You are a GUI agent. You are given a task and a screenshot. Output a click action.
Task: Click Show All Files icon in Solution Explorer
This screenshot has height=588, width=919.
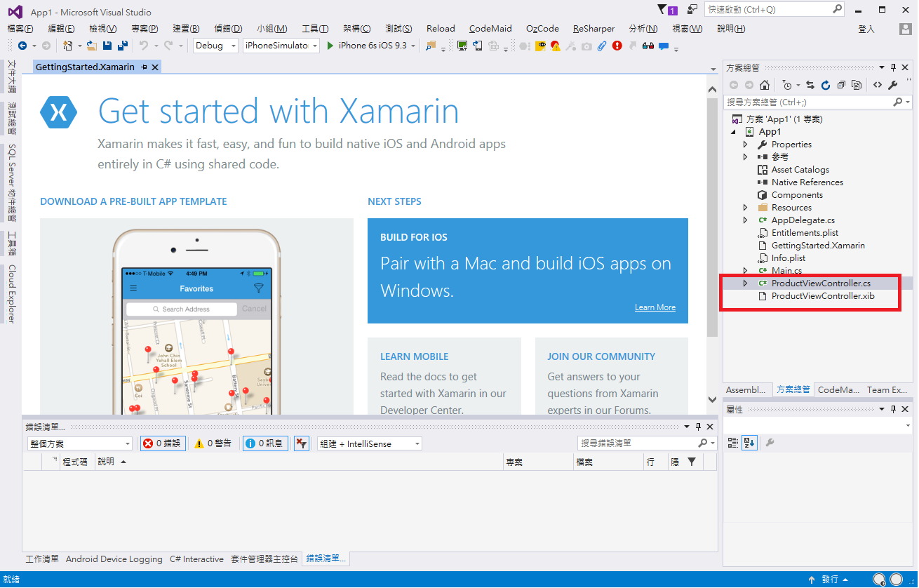pos(857,85)
